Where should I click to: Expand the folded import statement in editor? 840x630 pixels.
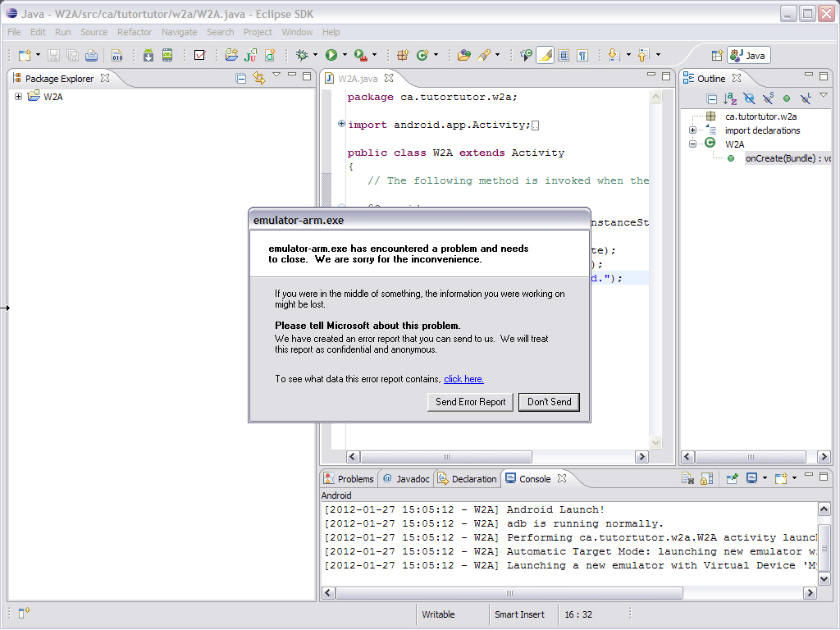(341, 124)
